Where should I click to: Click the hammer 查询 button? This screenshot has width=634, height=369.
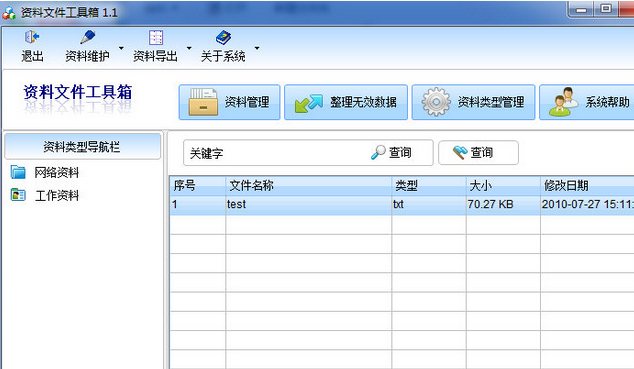pyautogui.click(x=478, y=153)
